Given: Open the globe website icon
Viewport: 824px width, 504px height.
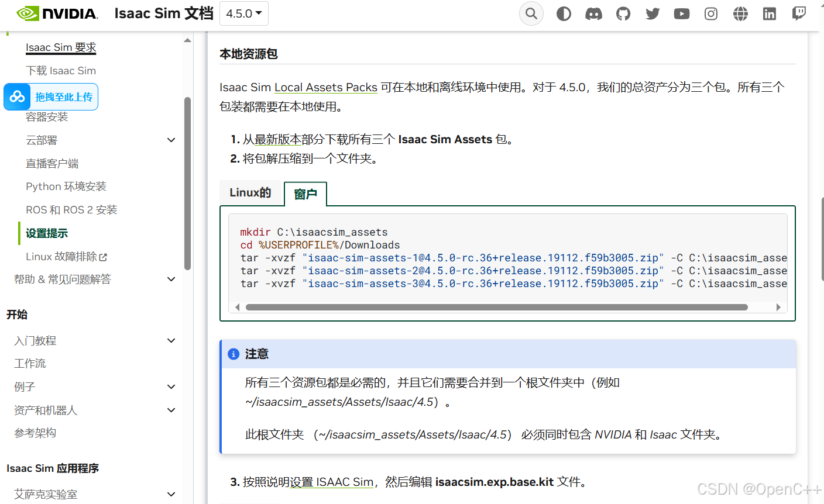Looking at the screenshot, I should click(x=740, y=13).
